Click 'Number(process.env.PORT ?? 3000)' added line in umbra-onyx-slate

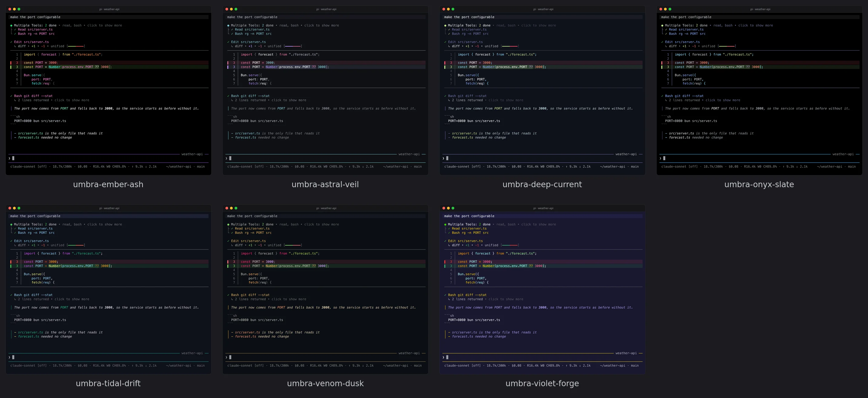pyautogui.click(x=730, y=67)
